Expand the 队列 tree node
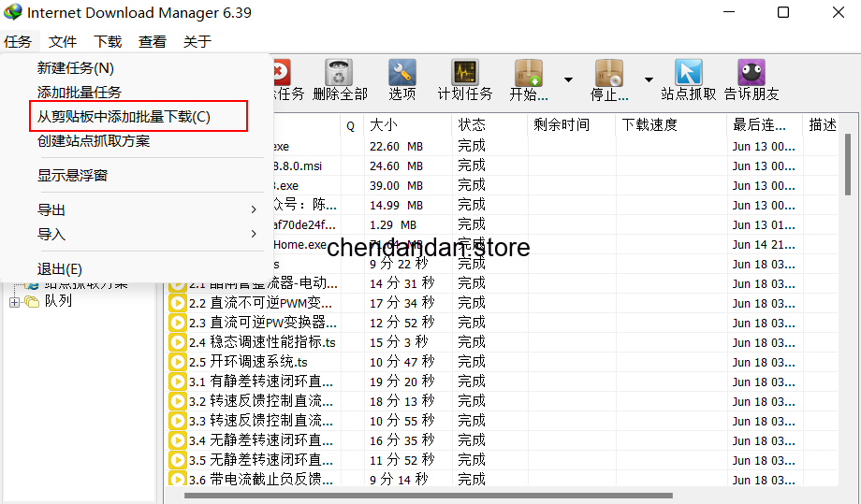The height and width of the screenshot is (504, 861). coord(14,302)
